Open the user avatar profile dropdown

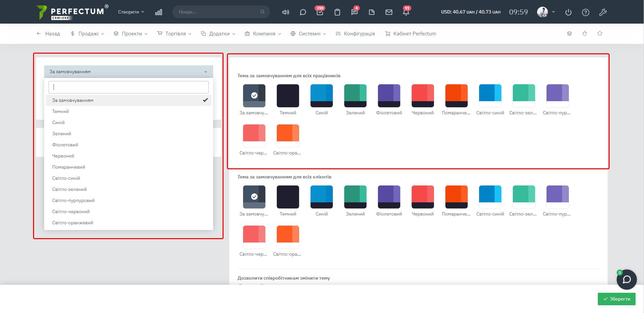(546, 12)
